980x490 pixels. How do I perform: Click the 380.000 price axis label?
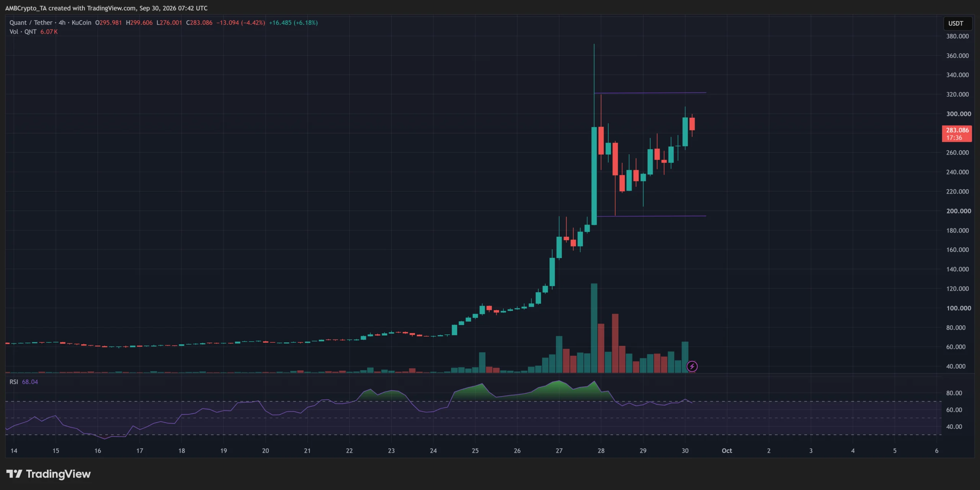957,36
